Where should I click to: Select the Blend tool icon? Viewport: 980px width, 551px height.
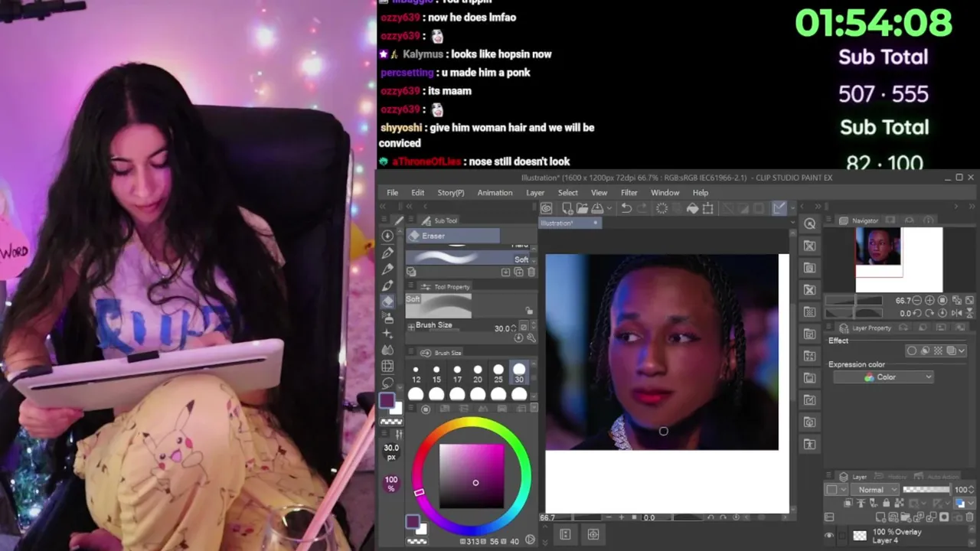point(388,350)
